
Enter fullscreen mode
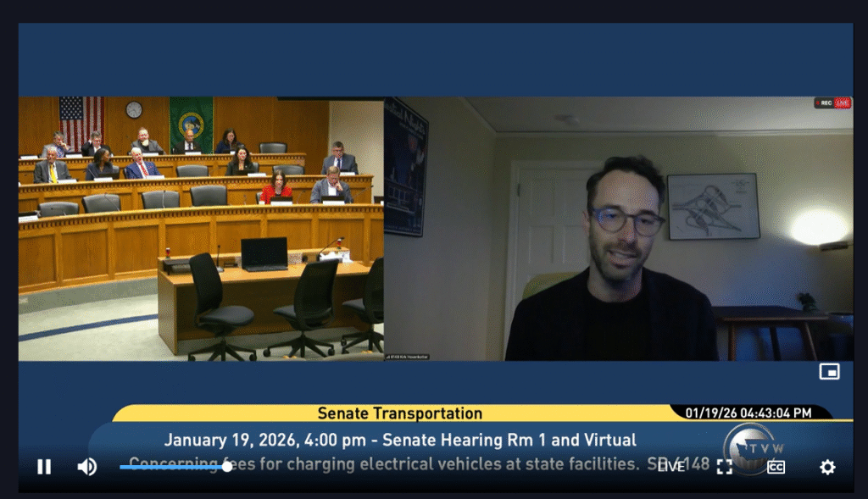tap(725, 467)
